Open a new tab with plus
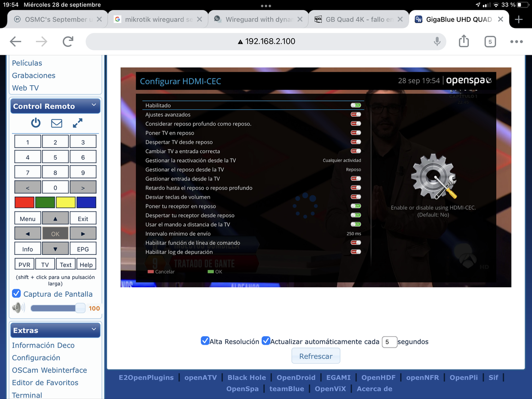This screenshot has height=399, width=532. click(519, 19)
